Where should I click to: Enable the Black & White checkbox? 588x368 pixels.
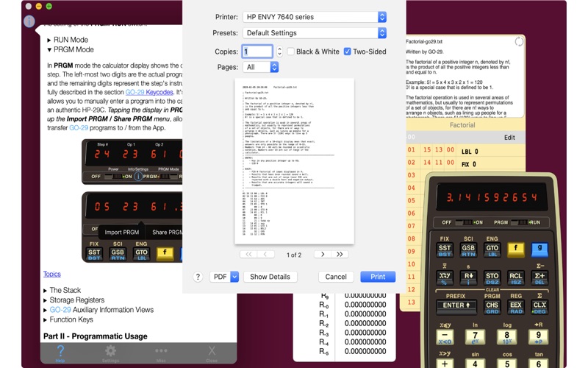click(x=290, y=52)
